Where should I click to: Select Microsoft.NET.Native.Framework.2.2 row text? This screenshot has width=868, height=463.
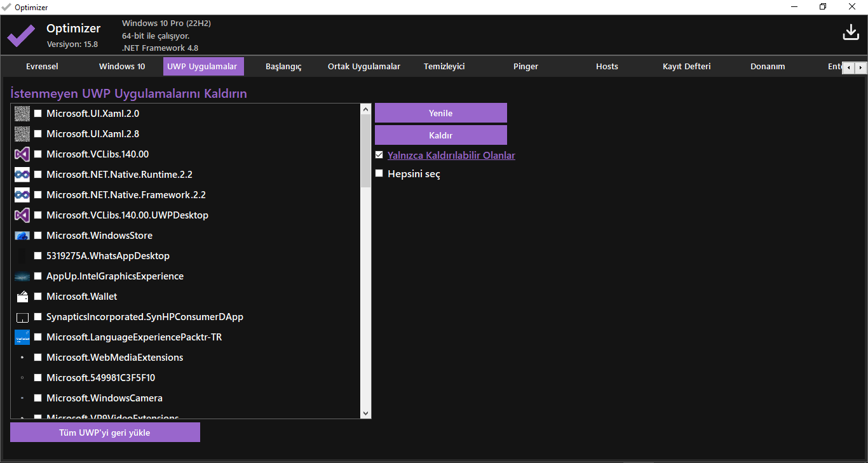click(x=126, y=195)
